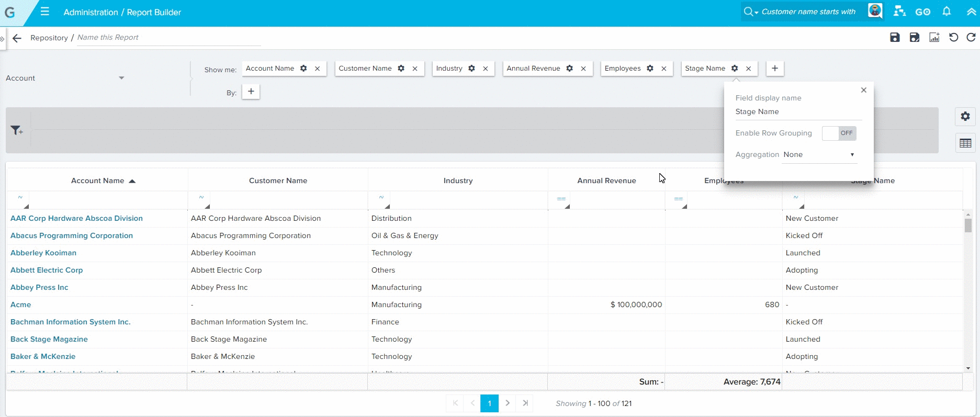Sort by Industry column header
Viewport: 980px width, 417px height.
click(458, 181)
